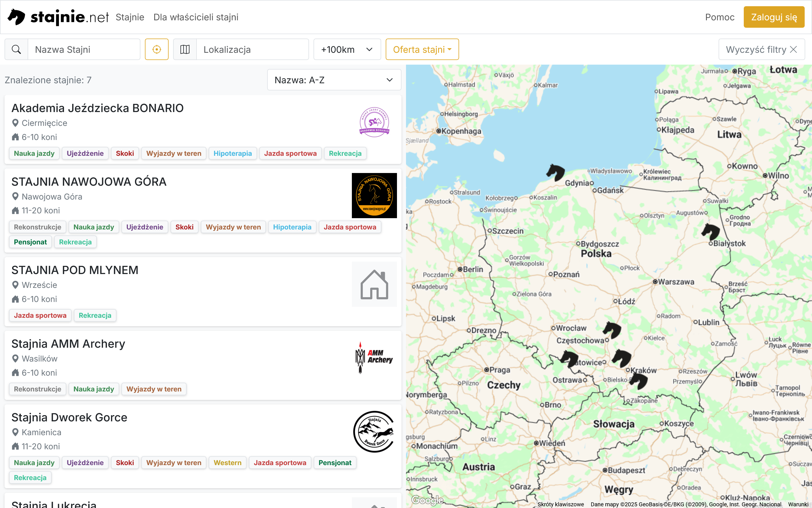The image size is (812, 508).
Task: Click Rekonstrukcje tag on AMM Archery card
Action: pos(37,389)
